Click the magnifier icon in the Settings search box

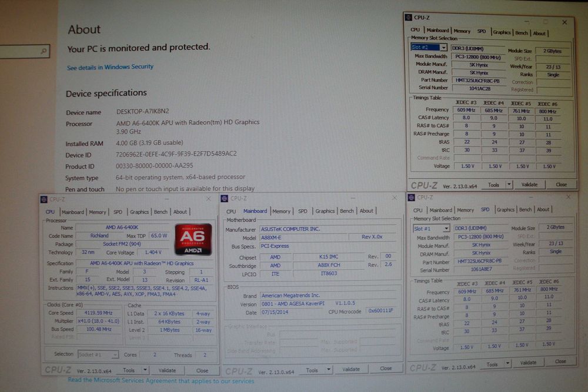click(44, 51)
